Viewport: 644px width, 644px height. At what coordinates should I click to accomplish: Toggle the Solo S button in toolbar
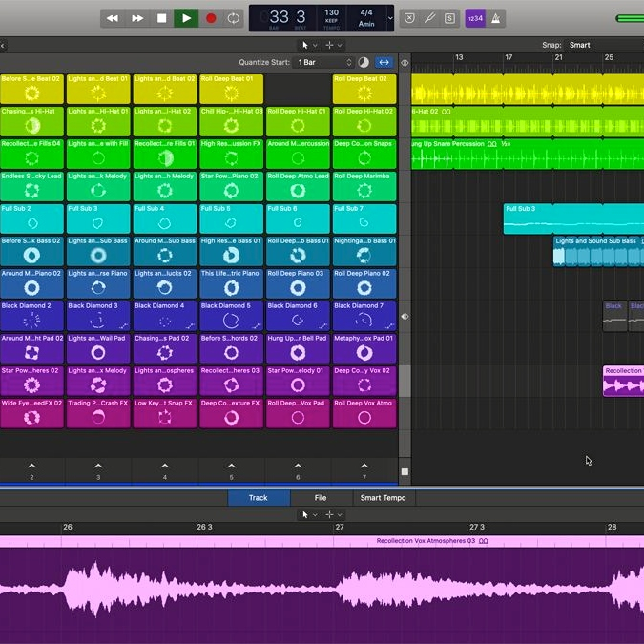point(449,18)
